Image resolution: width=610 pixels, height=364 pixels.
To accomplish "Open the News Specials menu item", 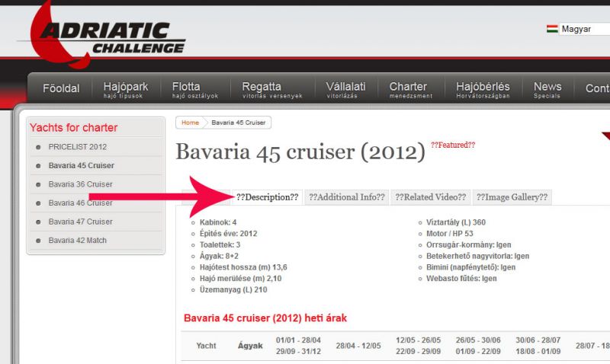I will 547,90.
